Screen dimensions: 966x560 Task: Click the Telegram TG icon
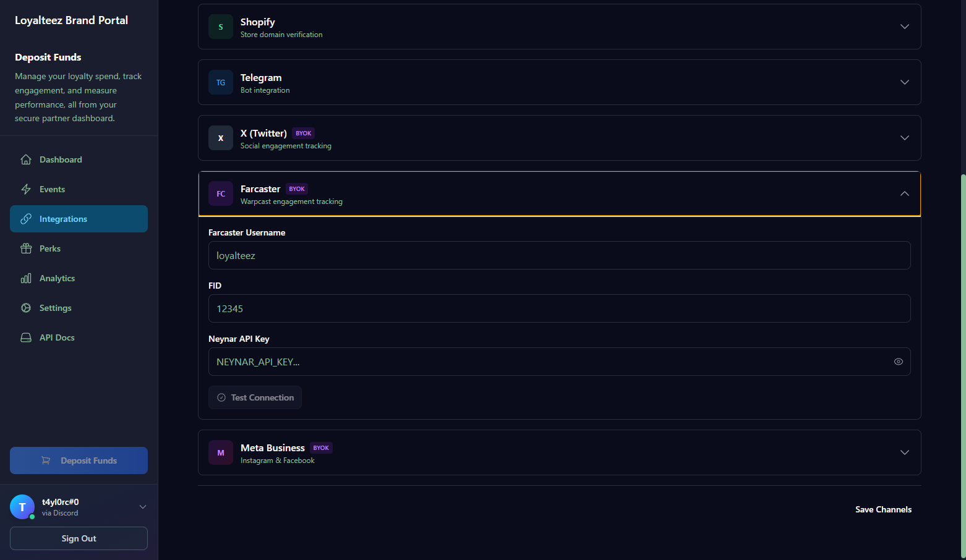point(220,82)
